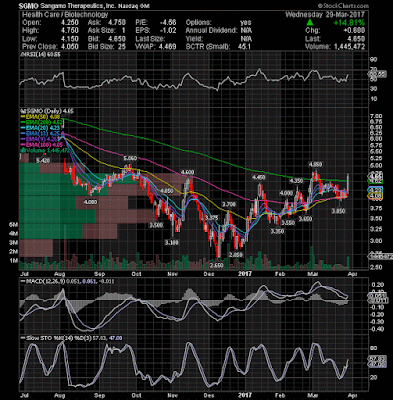Click the latest tall candlestick in March
393x400 pixels.
click(x=348, y=185)
